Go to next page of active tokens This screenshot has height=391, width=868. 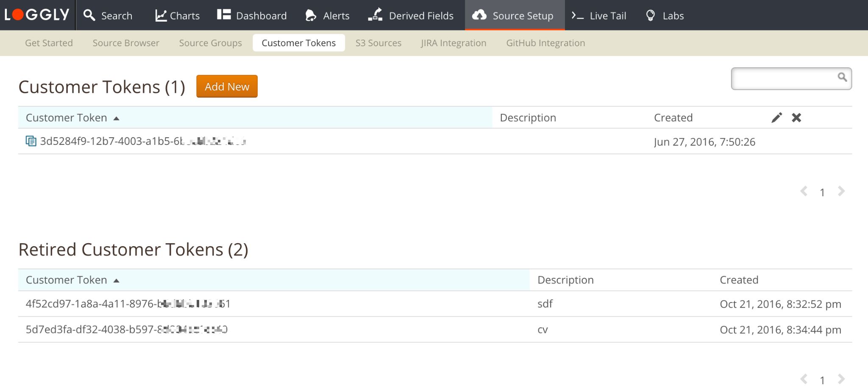(x=841, y=191)
